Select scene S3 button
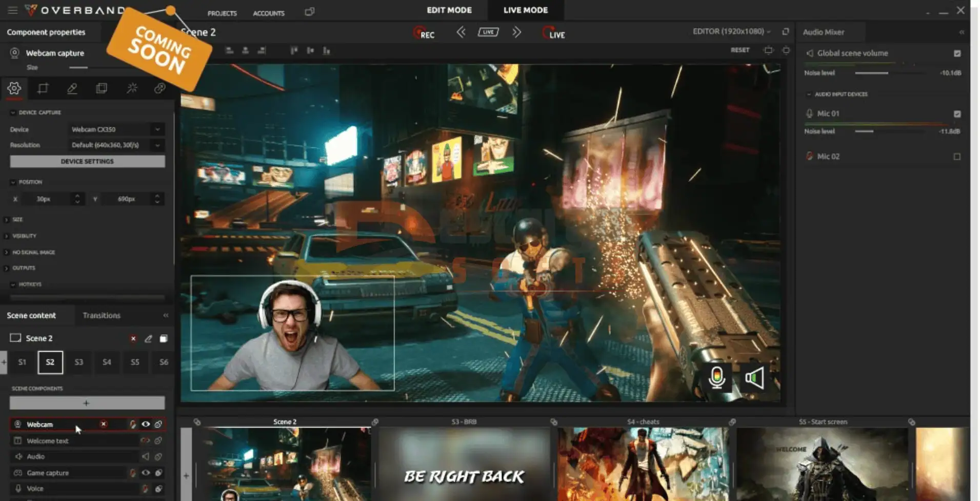This screenshot has height=501, width=980. [78, 362]
